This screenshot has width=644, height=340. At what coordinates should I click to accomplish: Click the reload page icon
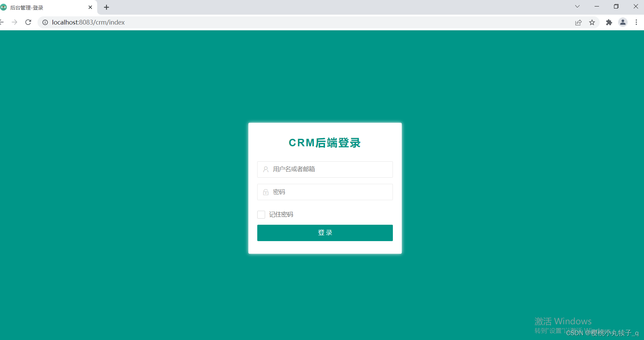coord(28,22)
